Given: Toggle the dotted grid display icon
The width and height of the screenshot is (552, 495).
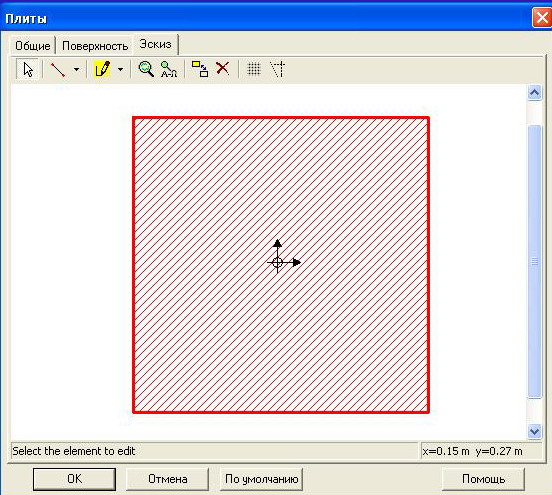Looking at the screenshot, I should tap(254, 69).
